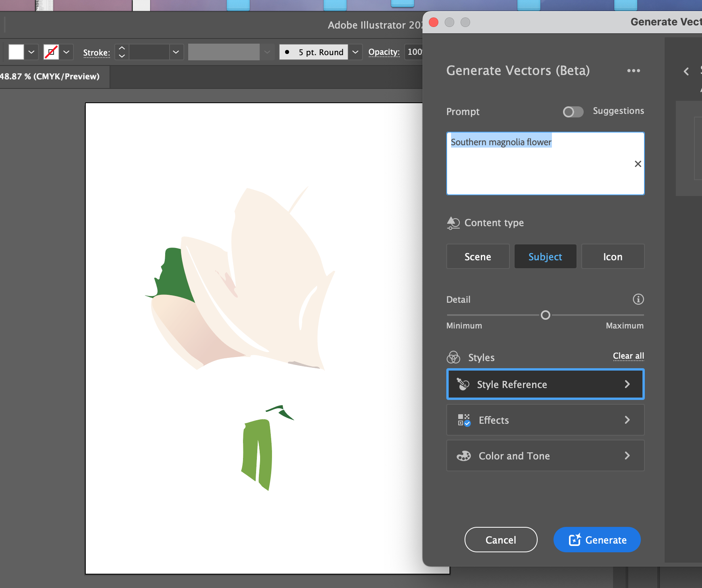This screenshot has height=588, width=702.
Task: Click the Detail slider handle
Action: [x=546, y=315]
